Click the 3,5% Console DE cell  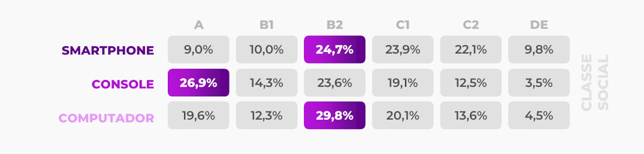click(x=539, y=83)
